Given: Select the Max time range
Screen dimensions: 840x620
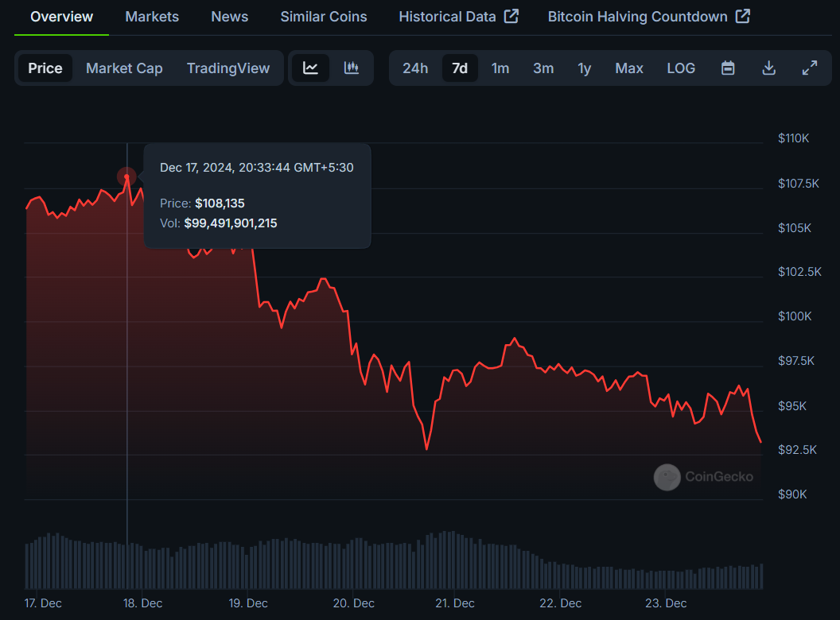Looking at the screenshot, I should pyautogui.click(x=629, y=68).
